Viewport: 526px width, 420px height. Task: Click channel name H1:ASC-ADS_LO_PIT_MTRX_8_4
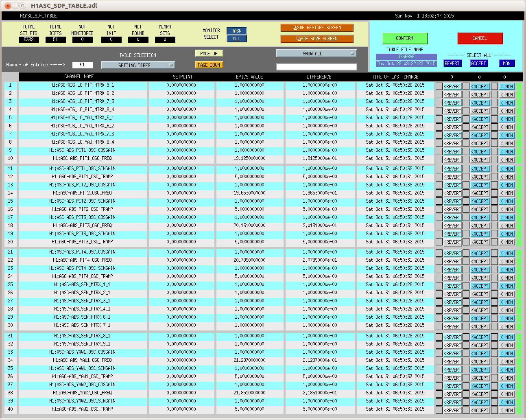point(83,109)
